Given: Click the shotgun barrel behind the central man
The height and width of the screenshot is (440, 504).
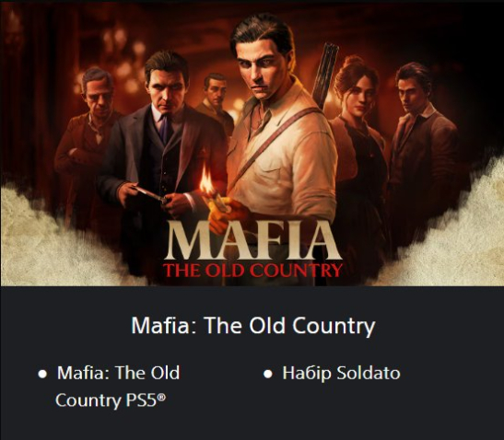Looking at the screenshot, I should pos(325,72).
